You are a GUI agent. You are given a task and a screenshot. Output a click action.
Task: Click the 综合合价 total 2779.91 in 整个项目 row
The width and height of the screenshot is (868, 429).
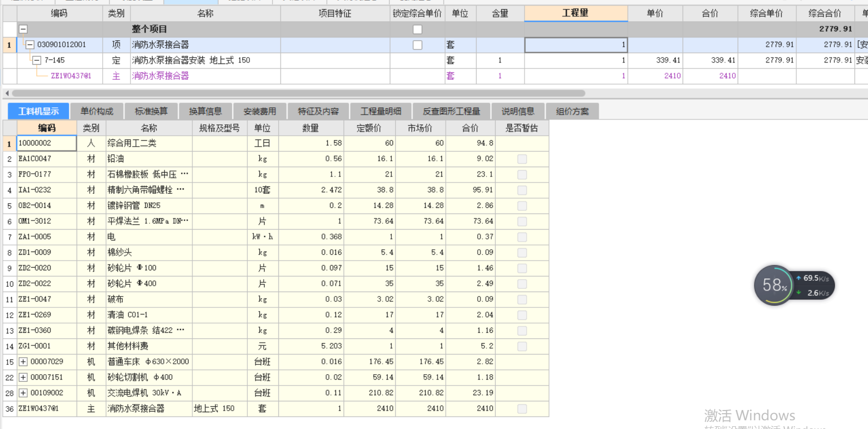click(825, 29)
